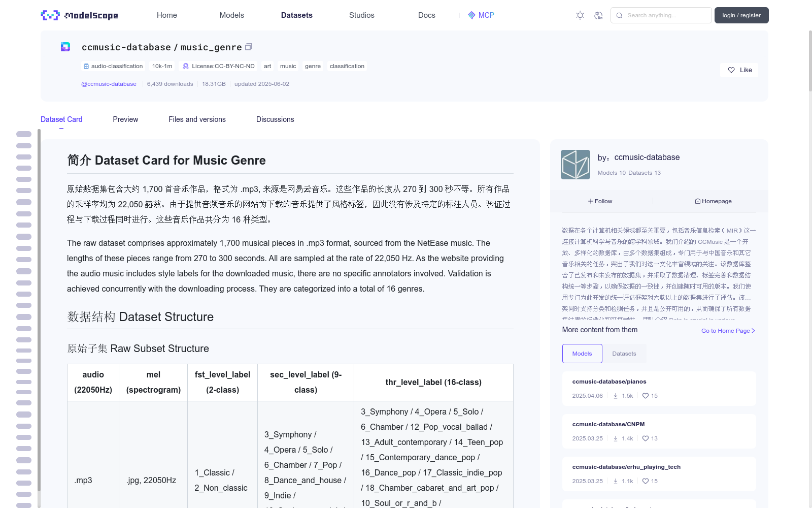
Task: Visit the organization Homepage
Action: [x=714, y=201]
